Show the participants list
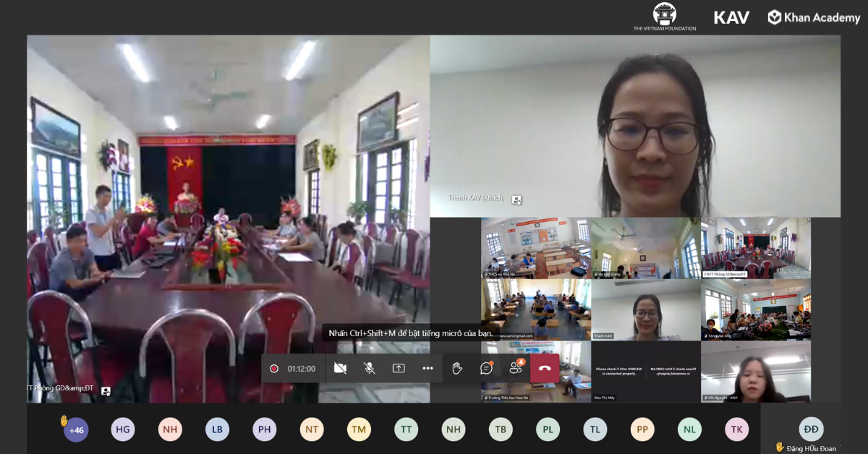868x454 pixels. 516,369
